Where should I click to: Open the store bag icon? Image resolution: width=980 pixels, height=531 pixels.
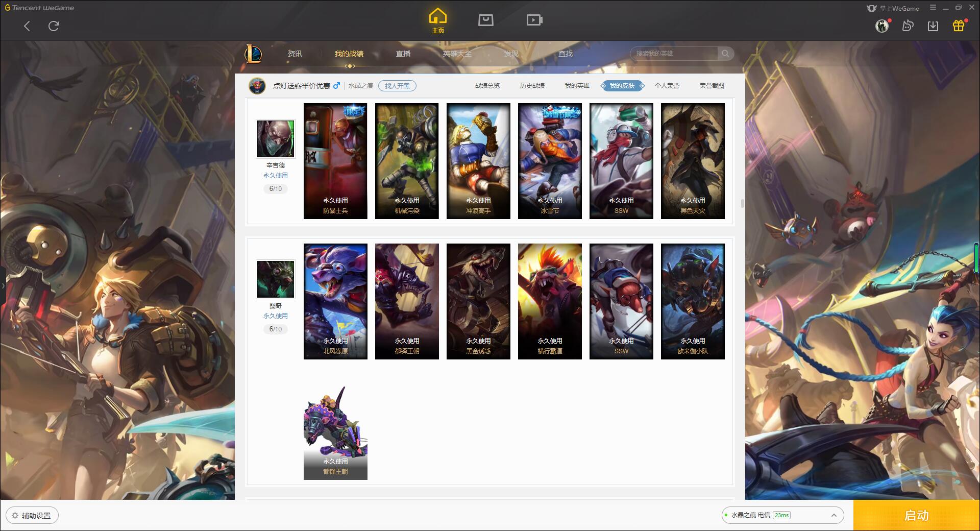[x=486, y=20]
